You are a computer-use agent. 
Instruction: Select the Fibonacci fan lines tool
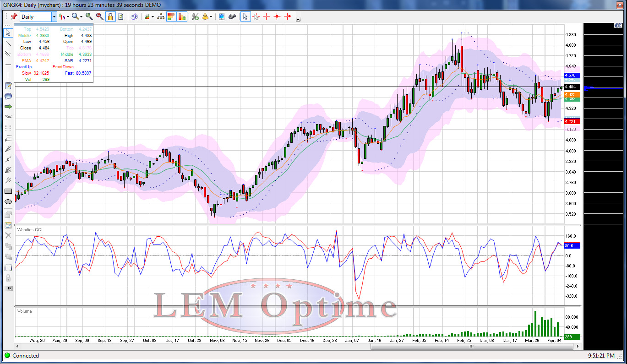tap(8, 149)
